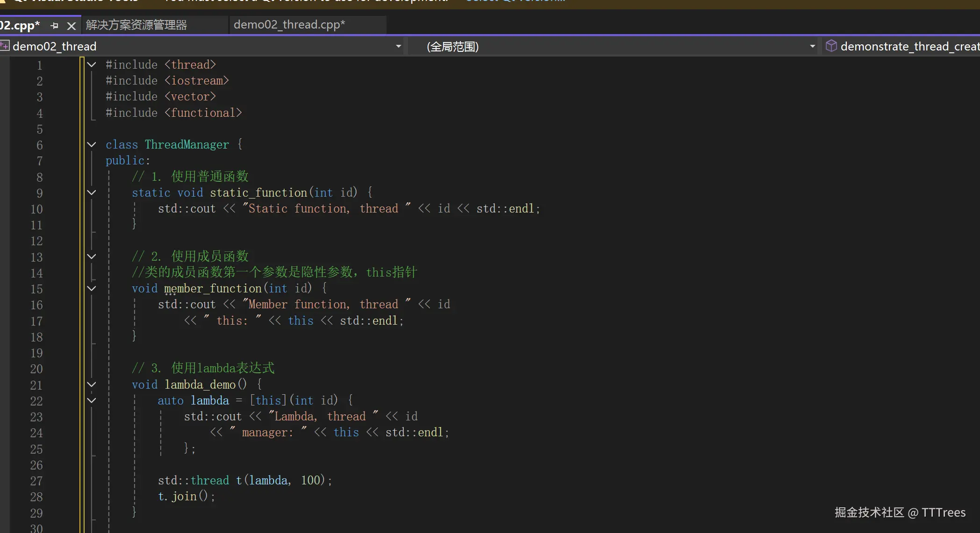Open the demo02_thread project dropdown

[398, 46]
